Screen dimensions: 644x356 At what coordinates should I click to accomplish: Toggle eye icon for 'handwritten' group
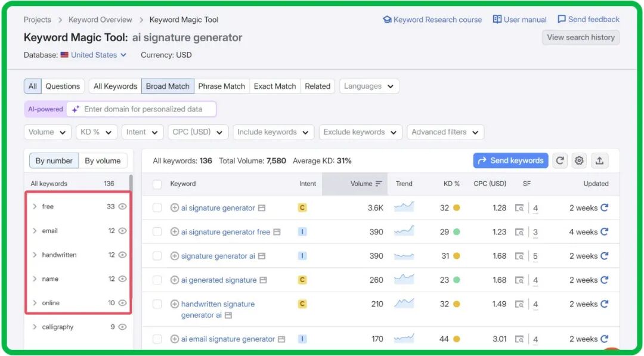pos(122,255)
